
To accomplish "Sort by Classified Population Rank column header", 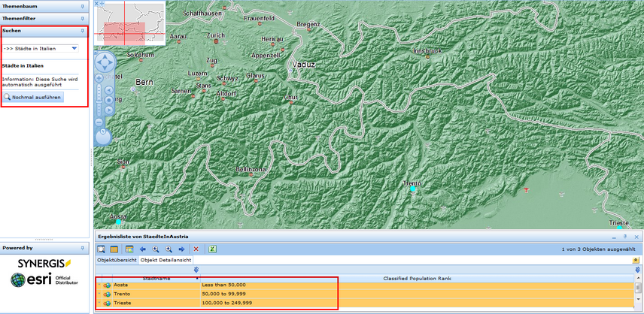I will click(418, 279).
